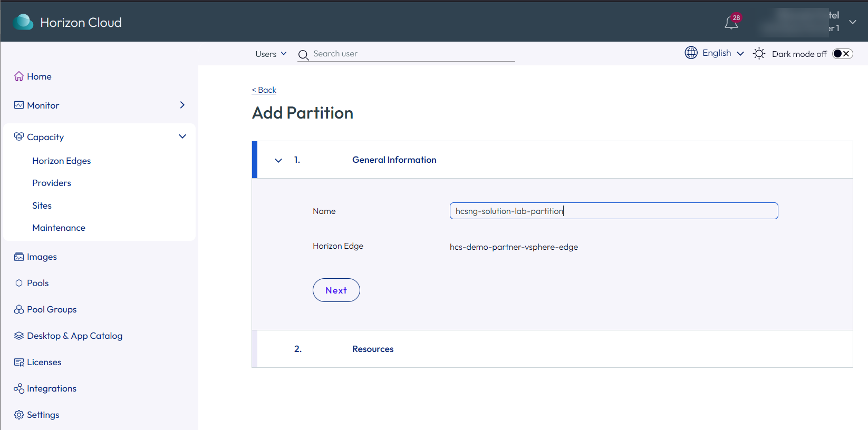
Task: Collapse the Capacity menu chevron
Action: click(x=182, y=136)
